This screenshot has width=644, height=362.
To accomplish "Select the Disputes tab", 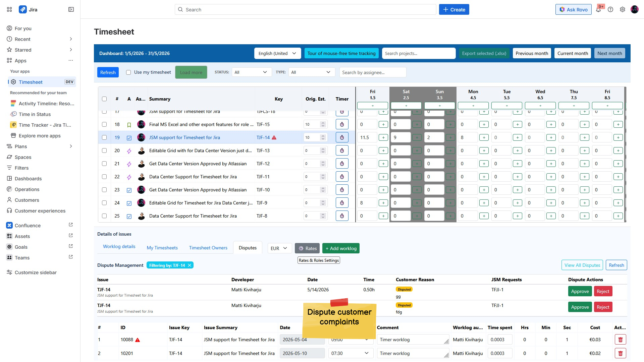I will coord(248,248).
